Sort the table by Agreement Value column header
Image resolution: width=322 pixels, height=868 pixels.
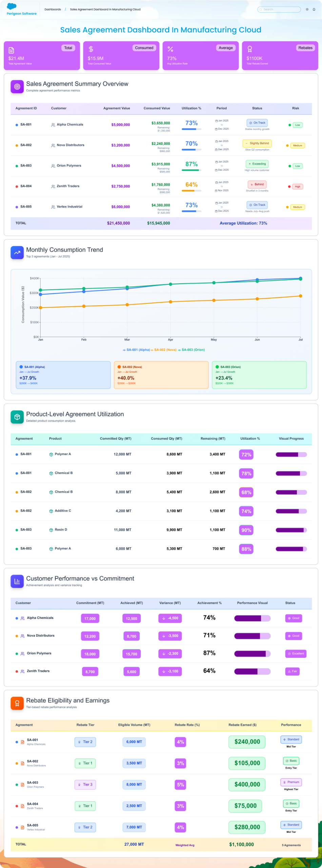point(117,108)
